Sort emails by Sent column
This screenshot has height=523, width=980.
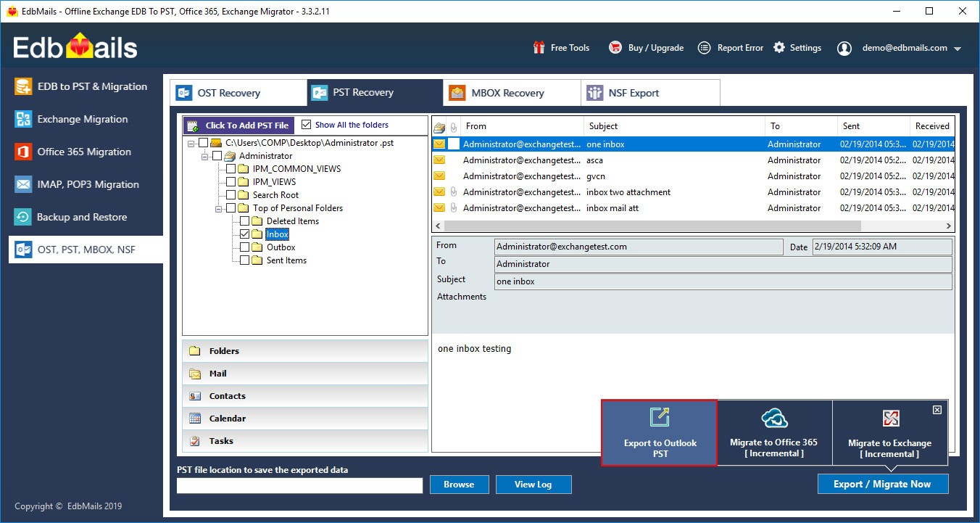[x=873, y=126]
